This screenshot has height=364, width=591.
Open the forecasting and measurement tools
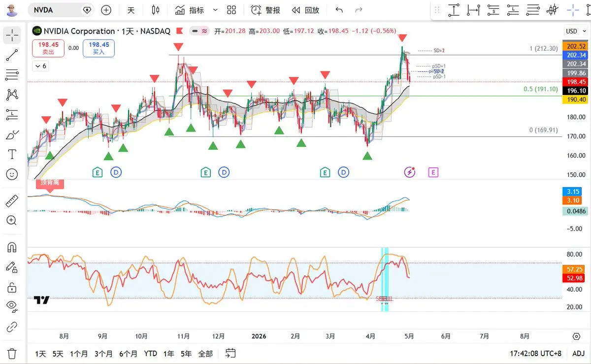[12, 115]
